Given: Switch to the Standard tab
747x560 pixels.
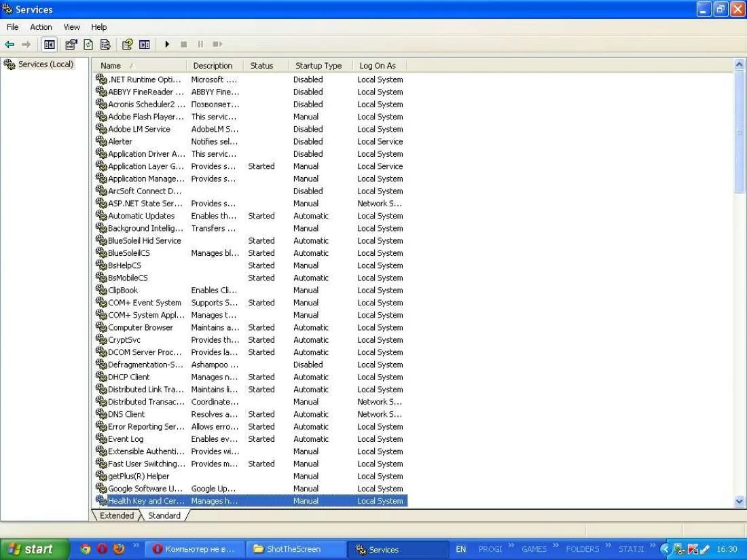Looking at the screenshot, I should click(x=164, y=515).
